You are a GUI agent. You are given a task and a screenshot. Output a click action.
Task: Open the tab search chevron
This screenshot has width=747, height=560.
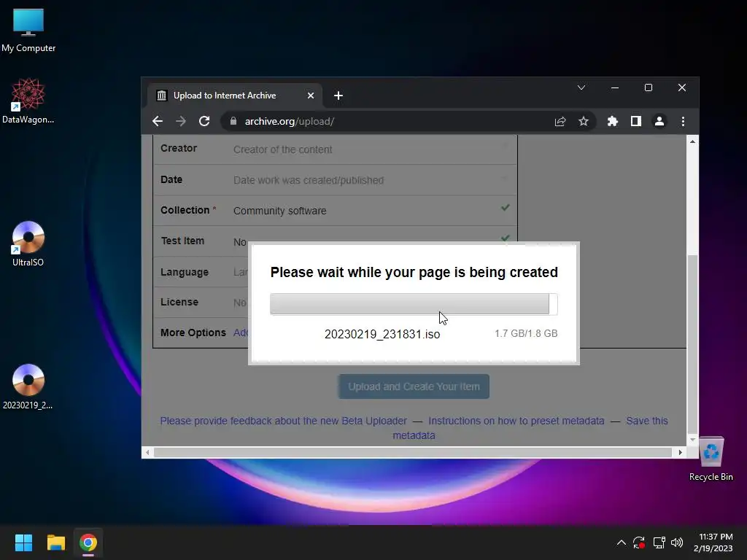581,87
